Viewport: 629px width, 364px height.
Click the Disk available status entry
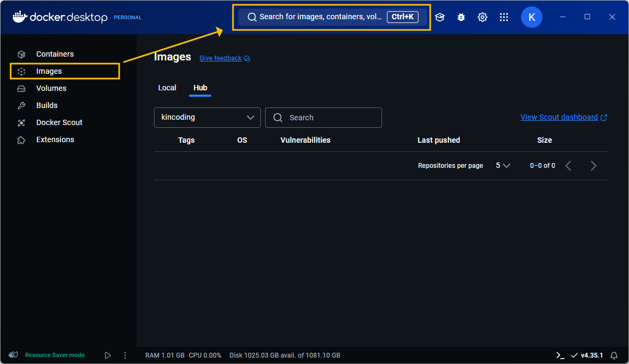(285, 355)
